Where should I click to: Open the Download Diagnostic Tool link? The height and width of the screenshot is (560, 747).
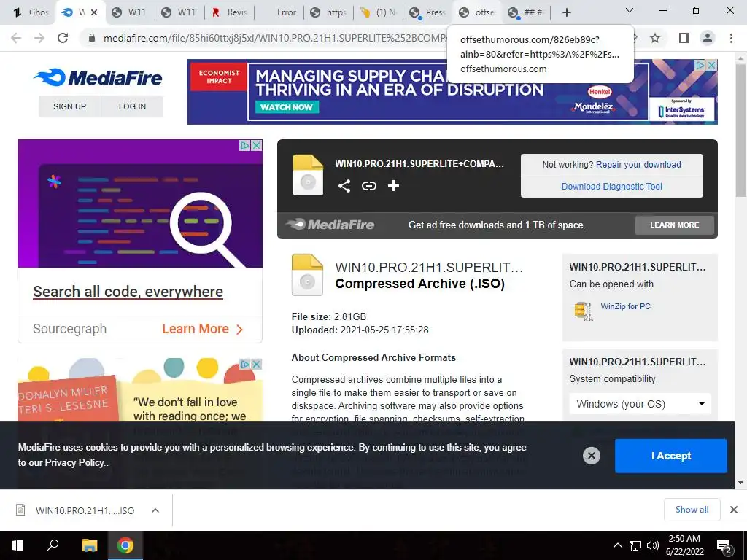click(612, 186)
